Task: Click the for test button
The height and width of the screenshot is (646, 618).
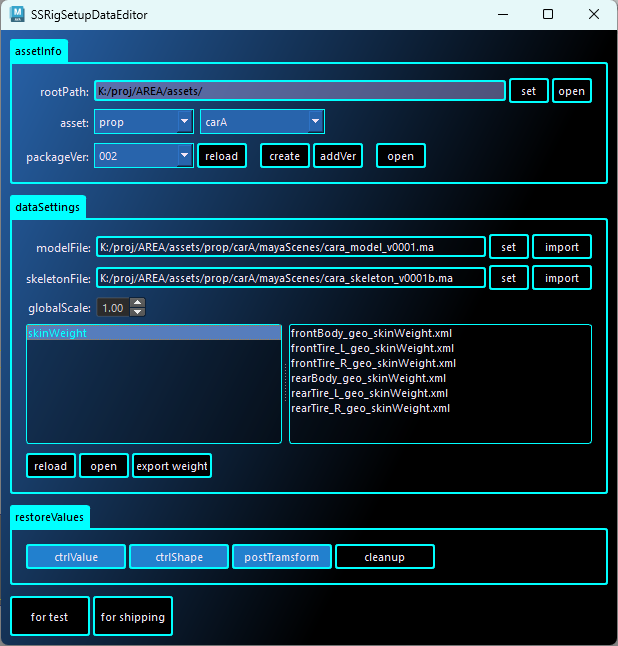Action: [50, 617]
